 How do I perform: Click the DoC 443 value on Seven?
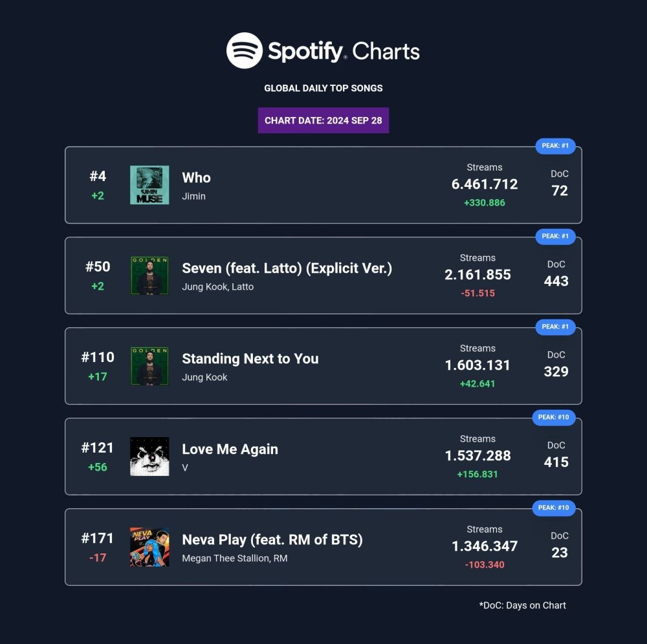(556, 281)
